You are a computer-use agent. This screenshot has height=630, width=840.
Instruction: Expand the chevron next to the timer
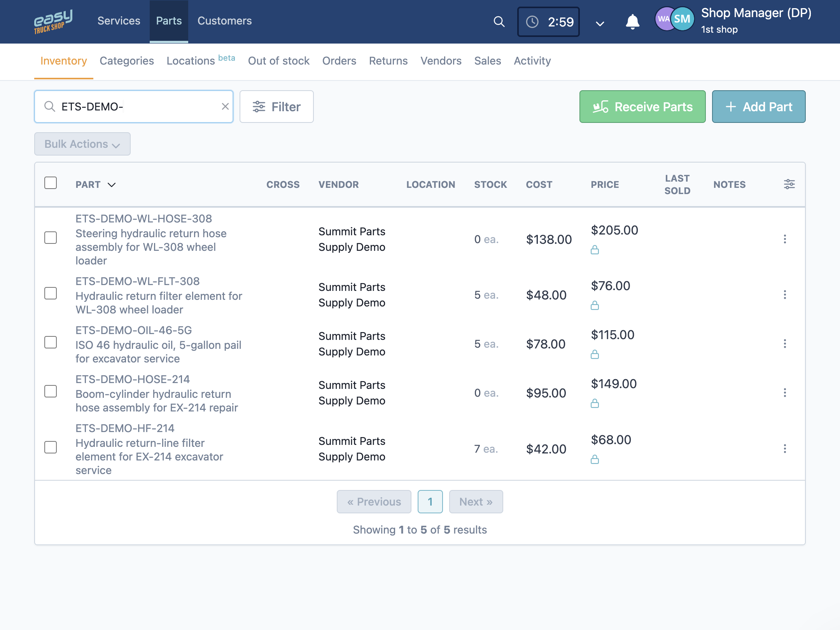(x=600, y=24)
